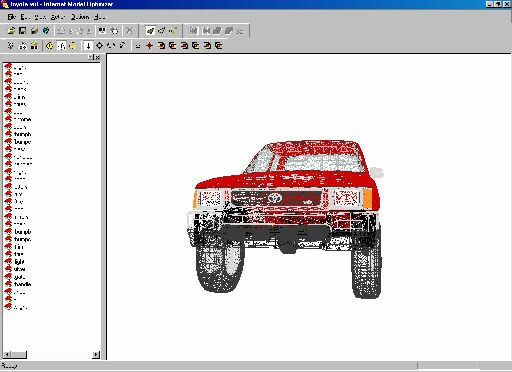Click the right arrow of the panel's horizontal scrollbar
The image size is (512, 372).
tap(96, 354)
